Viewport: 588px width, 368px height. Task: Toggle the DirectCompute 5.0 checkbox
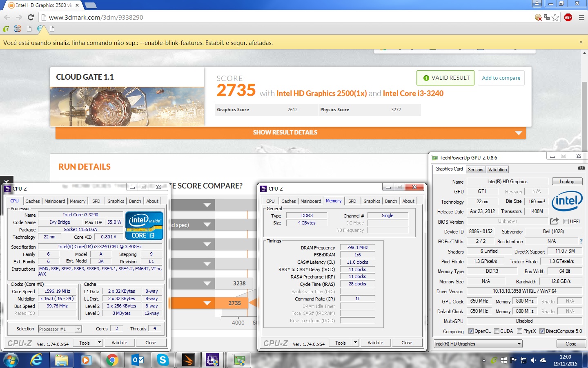542,331
